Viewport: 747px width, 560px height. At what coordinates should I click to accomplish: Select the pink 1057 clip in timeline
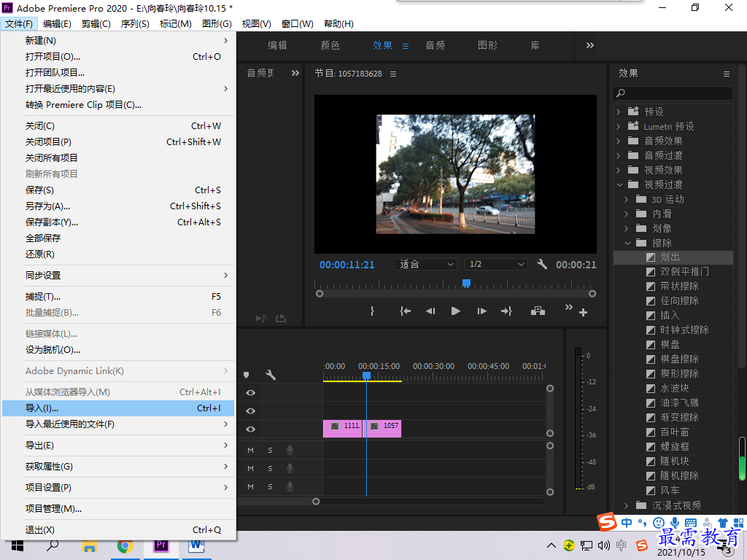(x=382, y=429)
